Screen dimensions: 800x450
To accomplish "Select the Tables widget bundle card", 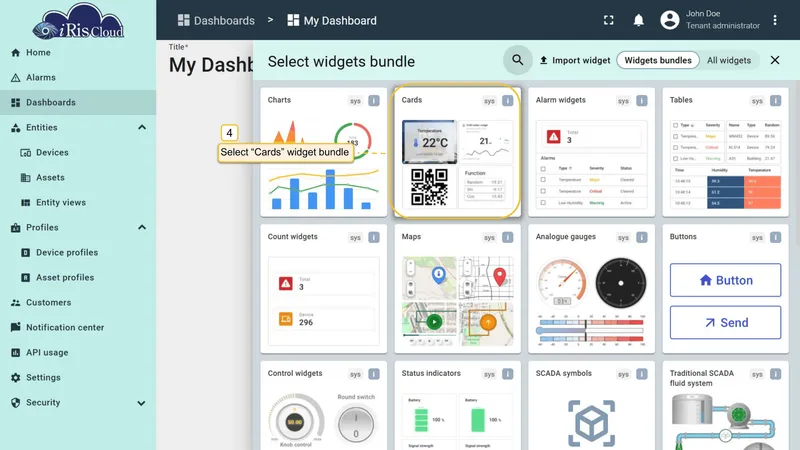I will tap(725, 152).
